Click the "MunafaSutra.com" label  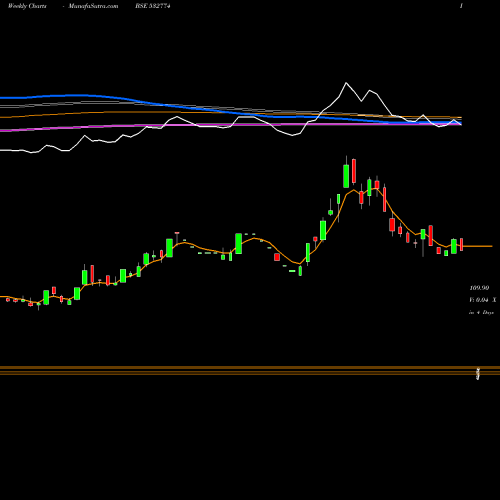tap(93, 6)
